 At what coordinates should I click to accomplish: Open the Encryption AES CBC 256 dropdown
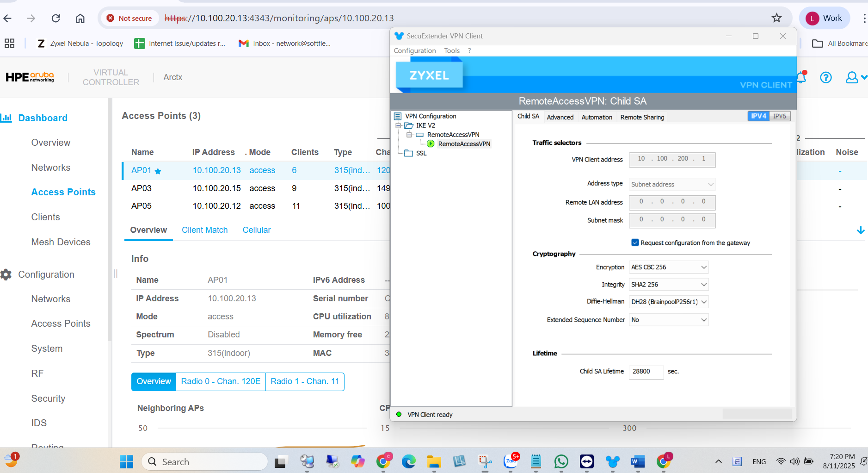pos(669,267)
